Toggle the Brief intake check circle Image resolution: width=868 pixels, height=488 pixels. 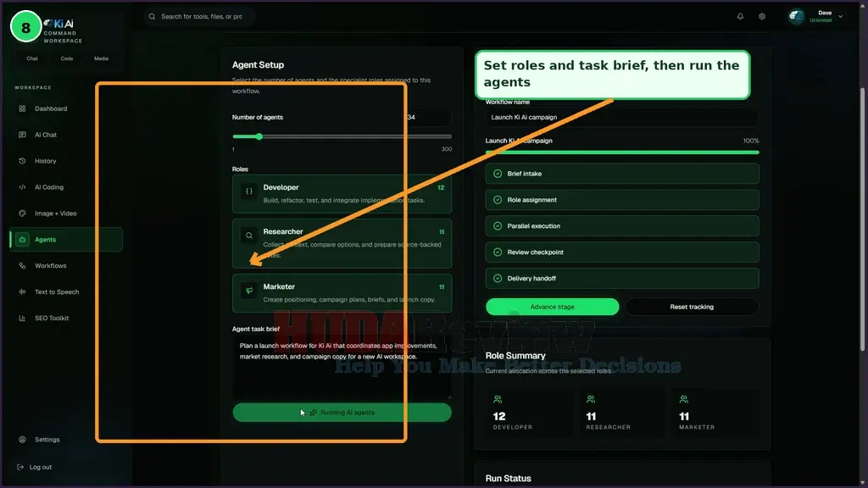pyautogui.click(x=498, y=174)
